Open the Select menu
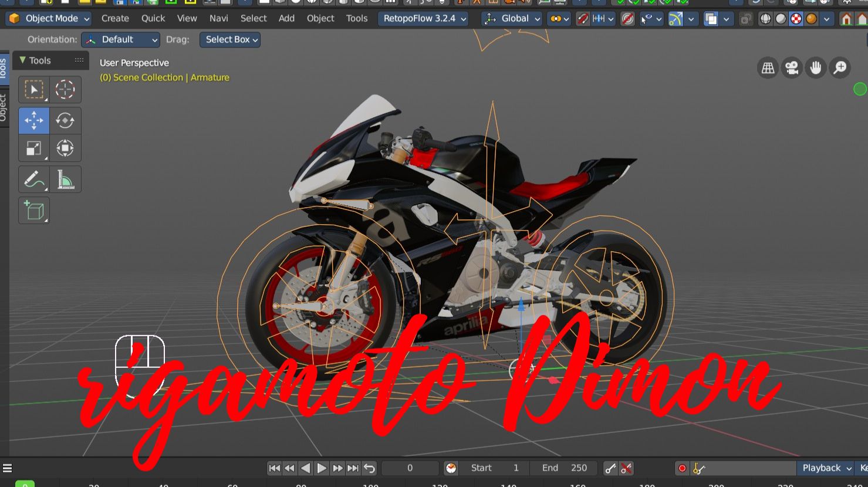868x487 pixels. [254, 19]
